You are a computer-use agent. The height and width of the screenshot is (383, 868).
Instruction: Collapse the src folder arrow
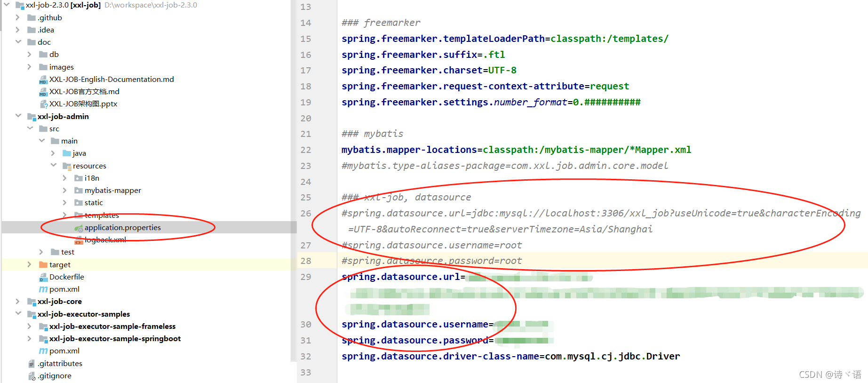pos(30,128)
